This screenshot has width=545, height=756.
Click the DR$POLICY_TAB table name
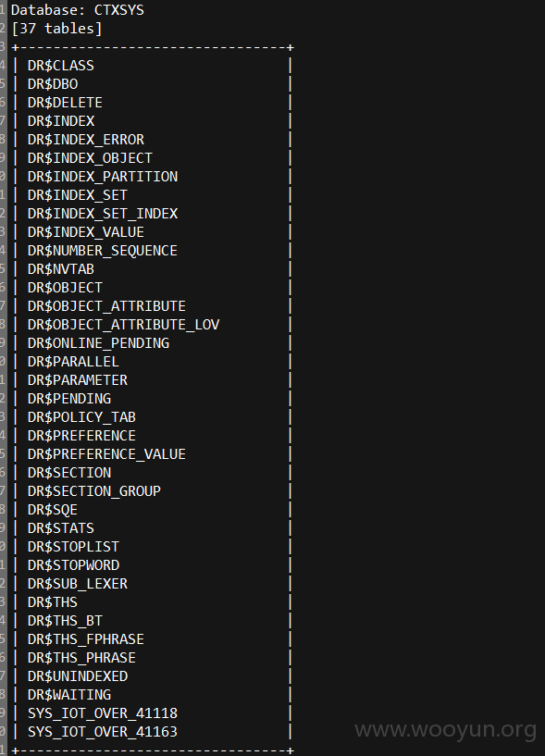[81, 417]
